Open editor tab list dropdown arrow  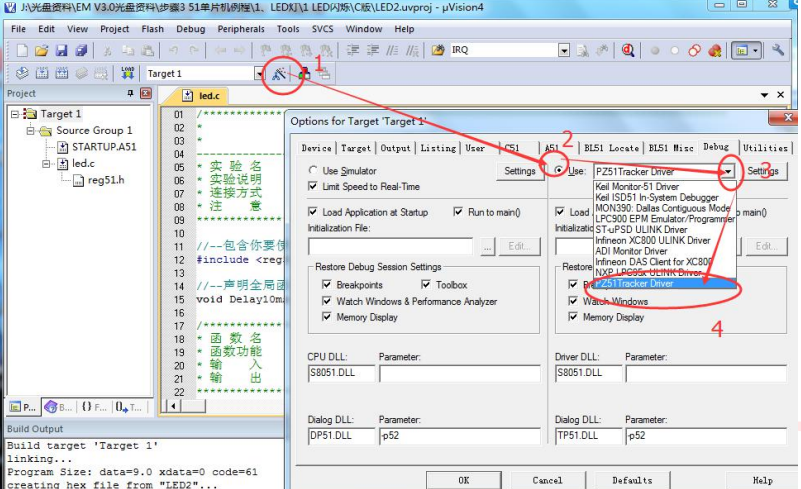click(764, 95)
